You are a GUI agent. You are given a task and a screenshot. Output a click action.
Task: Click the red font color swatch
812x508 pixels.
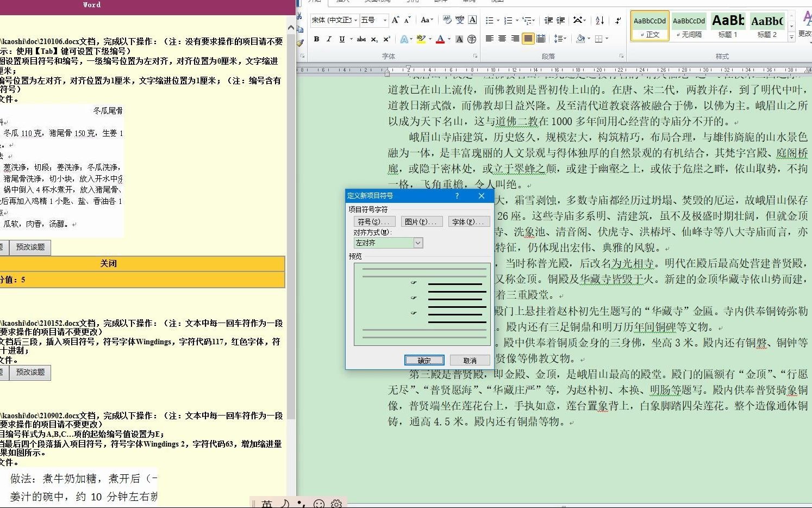coord(440,42)
